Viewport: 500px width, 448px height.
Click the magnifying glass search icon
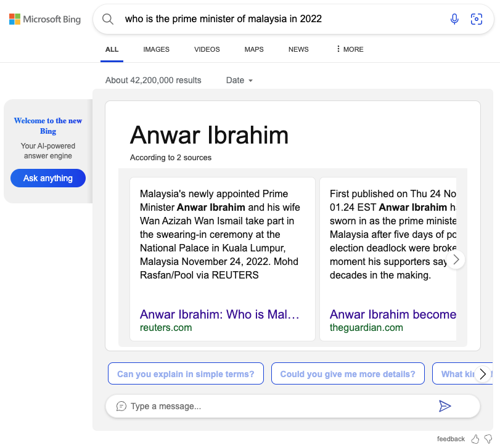coord(108,19)
